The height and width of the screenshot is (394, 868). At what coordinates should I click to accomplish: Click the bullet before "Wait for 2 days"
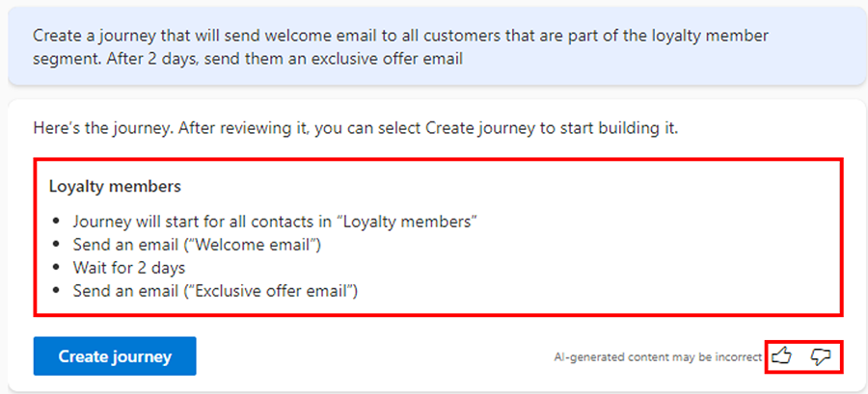click(x=57, y=268)
